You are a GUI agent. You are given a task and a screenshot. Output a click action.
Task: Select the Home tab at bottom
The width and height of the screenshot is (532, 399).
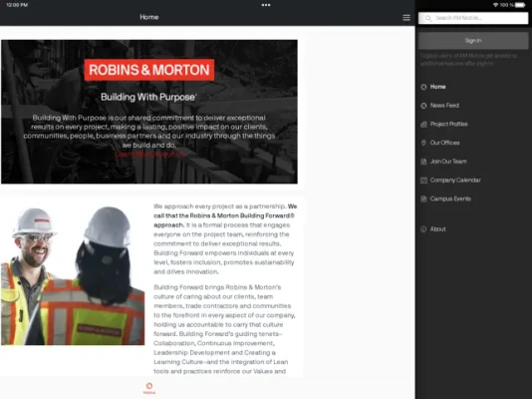coord(149,388)
